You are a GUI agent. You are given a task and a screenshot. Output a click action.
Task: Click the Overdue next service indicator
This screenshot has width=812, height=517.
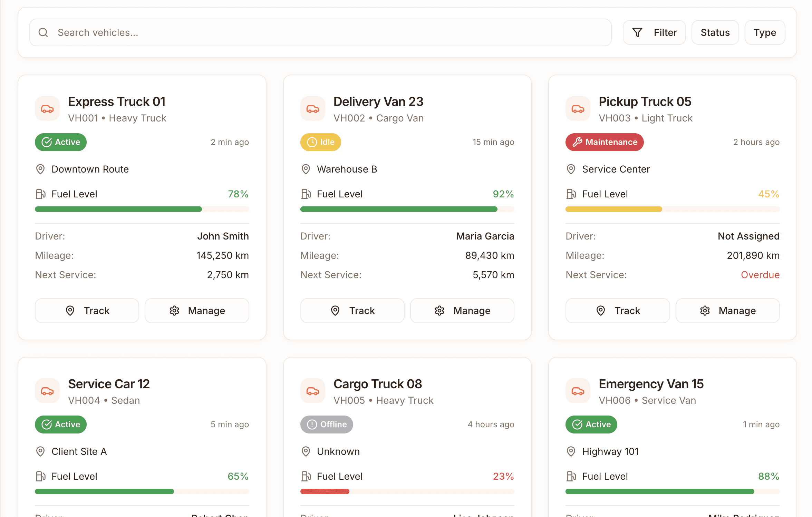(760, 275)
